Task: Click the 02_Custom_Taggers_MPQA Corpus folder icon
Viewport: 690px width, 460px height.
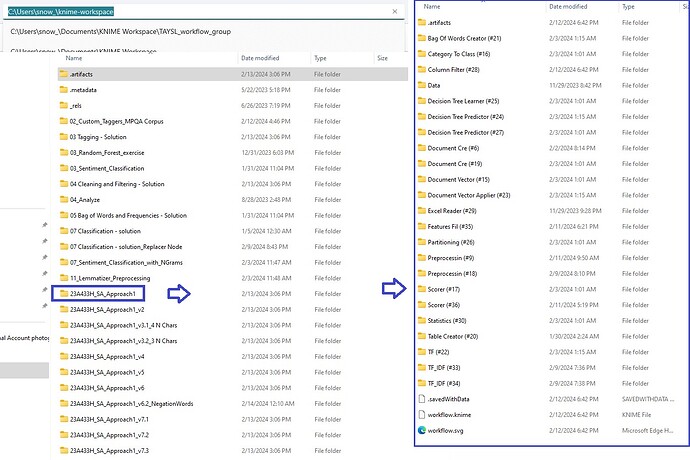Action: tap(64, 121)
